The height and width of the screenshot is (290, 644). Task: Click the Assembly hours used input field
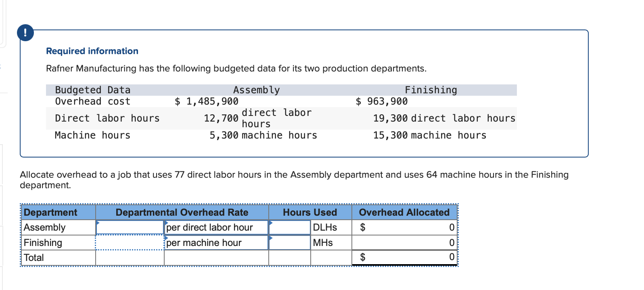pos(289,227)
